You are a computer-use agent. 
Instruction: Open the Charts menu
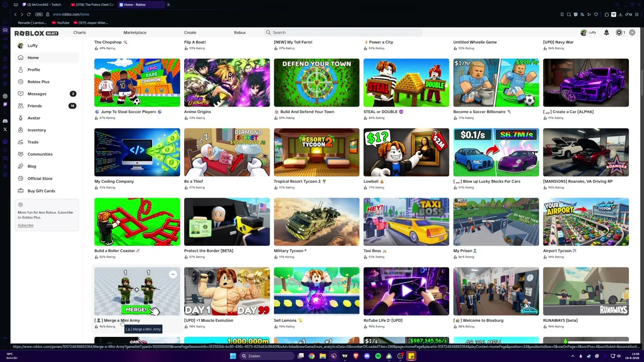pos(79,33)
